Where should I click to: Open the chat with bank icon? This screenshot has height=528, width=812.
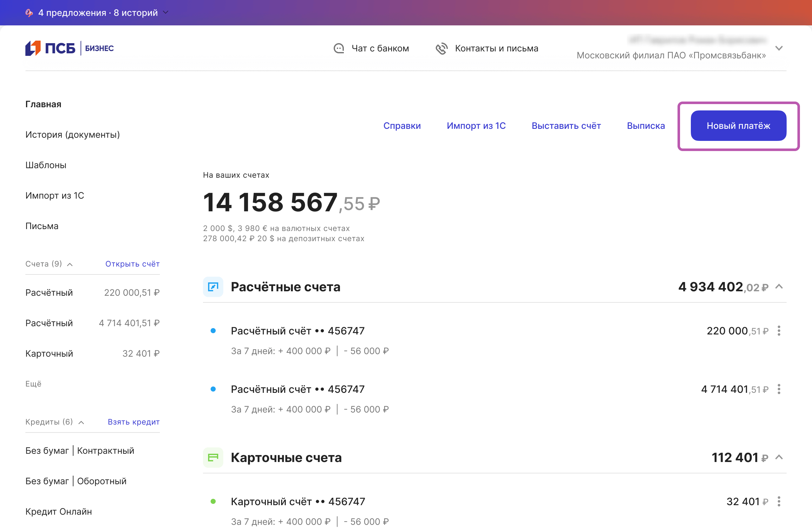coord(338,49)
